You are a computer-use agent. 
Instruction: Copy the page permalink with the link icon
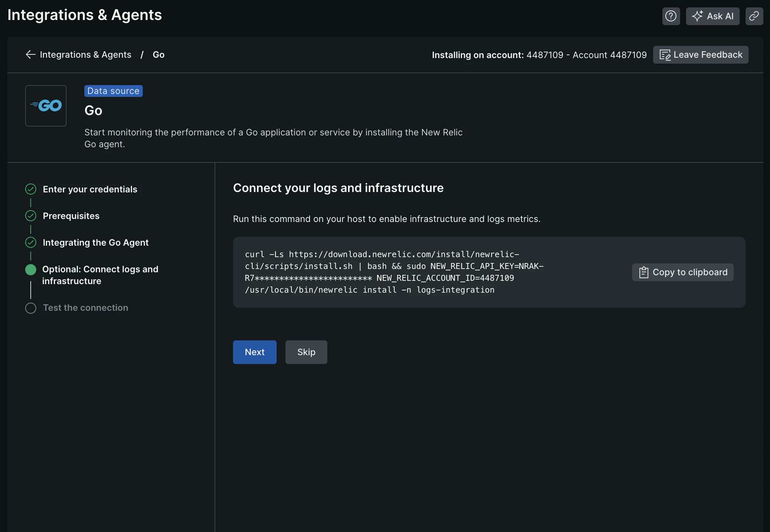coord(754,16)
